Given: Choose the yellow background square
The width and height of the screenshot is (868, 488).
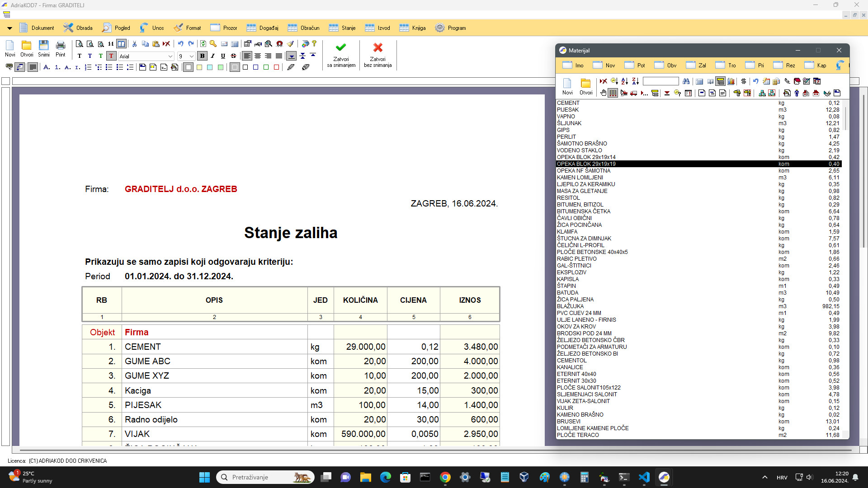Looking at the screenshot, I should pos(199,67).
